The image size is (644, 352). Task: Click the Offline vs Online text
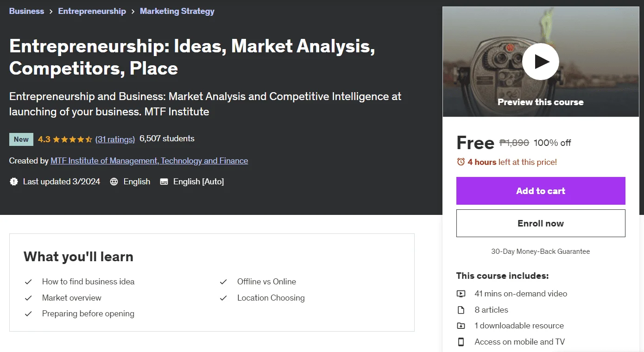[x=266, y=282]
